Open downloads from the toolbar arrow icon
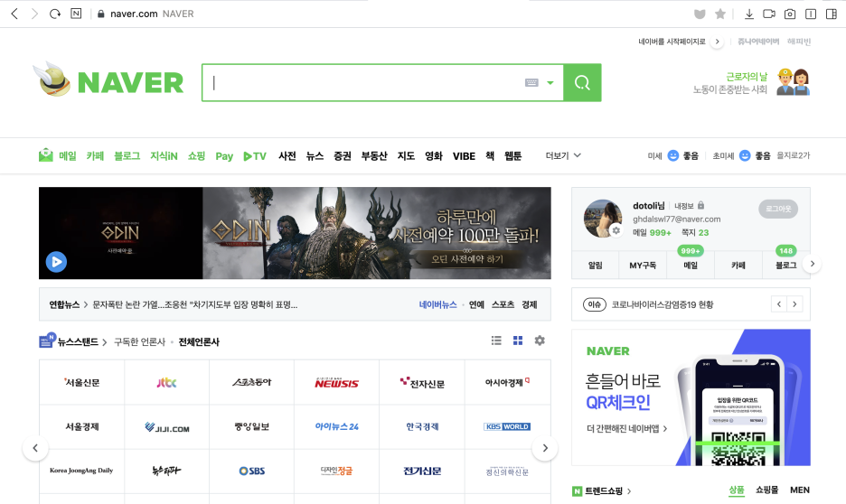846x504 pixels. tap(749, 14)
